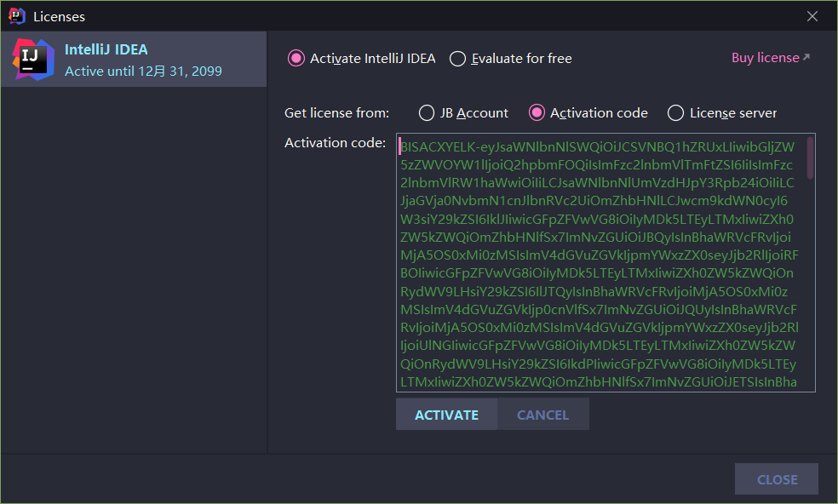838x504 pixels.
Task: Click the 'Get license from:' label
Action: 336,113
